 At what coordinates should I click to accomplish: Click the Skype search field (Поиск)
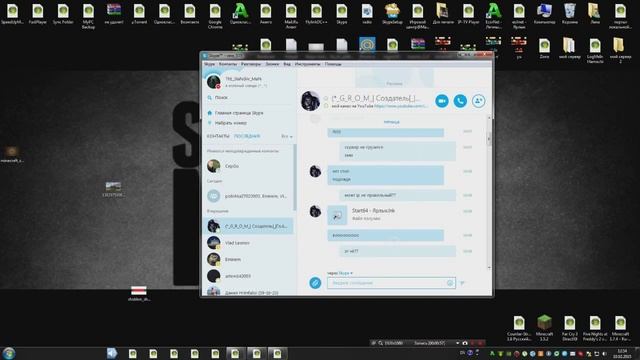(x=249, y=98)
